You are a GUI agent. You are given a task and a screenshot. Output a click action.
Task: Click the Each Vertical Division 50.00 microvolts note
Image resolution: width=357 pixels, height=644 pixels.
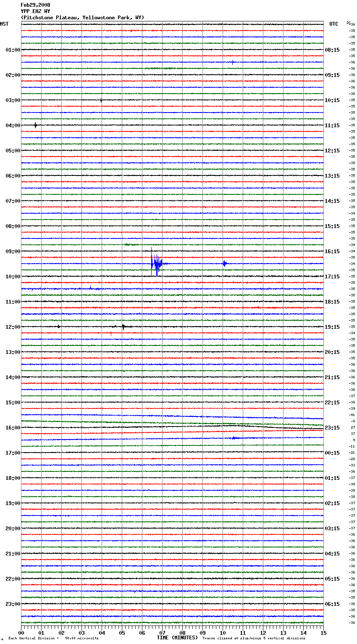pyautogui.click(x=53, y=639)
